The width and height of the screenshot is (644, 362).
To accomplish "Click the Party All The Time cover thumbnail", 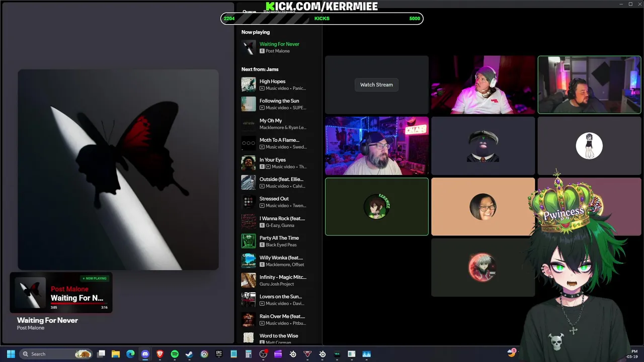I will point(249,241).
